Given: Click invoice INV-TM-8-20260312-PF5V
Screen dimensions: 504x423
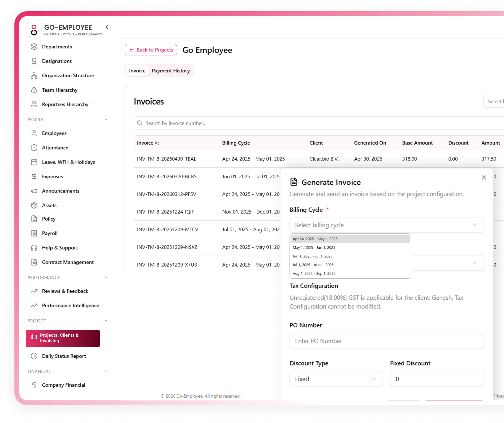Looking at the screenshot, I should pyautogui.click(x=167, y=194).
